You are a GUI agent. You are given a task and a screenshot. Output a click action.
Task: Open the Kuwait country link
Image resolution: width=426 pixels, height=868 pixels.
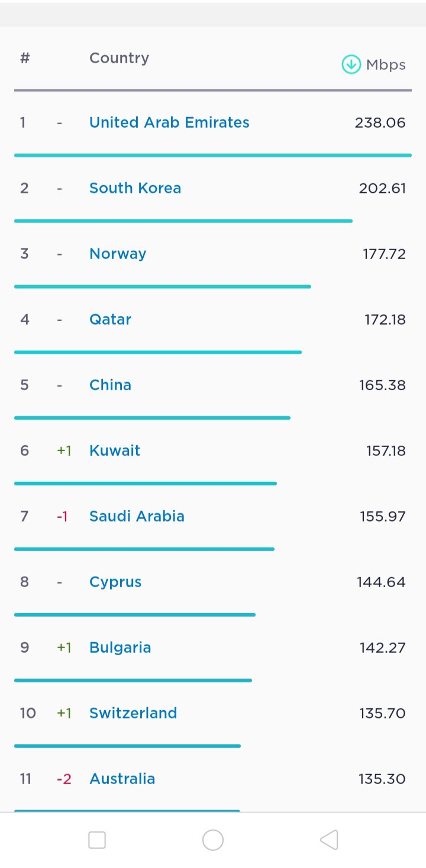[x=115, y=451]
